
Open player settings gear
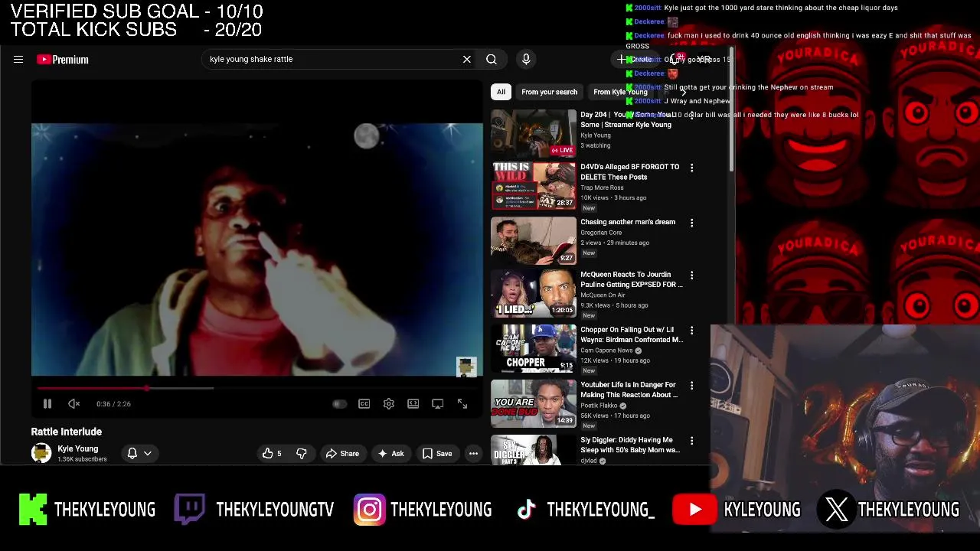click(x=389, y=404)
